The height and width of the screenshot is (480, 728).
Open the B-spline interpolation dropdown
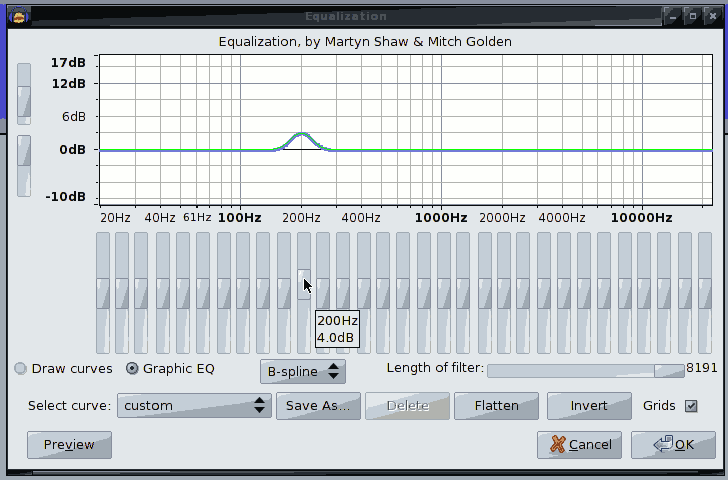pyautogui.click(x=303, y=371)
